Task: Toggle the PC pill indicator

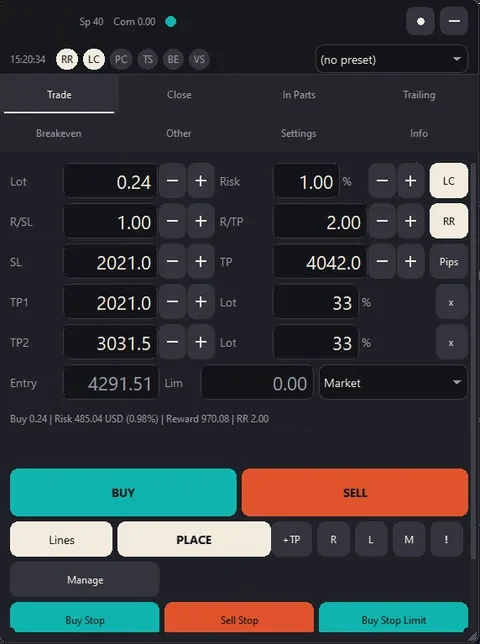Action: (121, 60)
